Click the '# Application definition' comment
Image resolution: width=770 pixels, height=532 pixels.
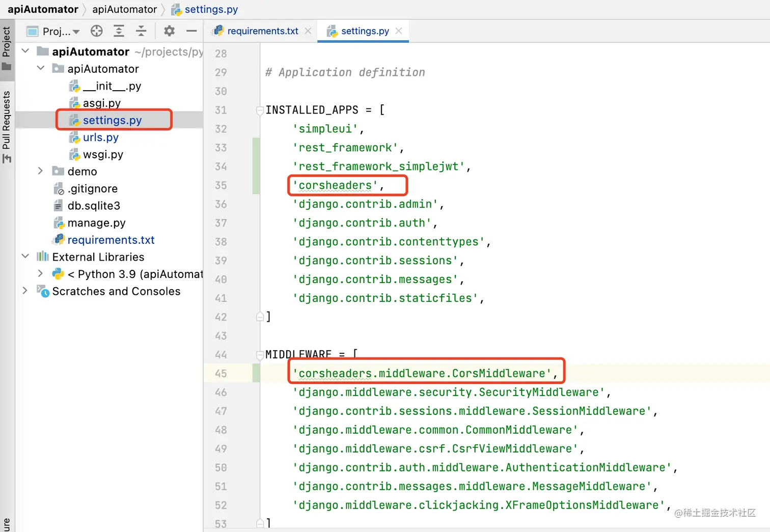[345, 72]
